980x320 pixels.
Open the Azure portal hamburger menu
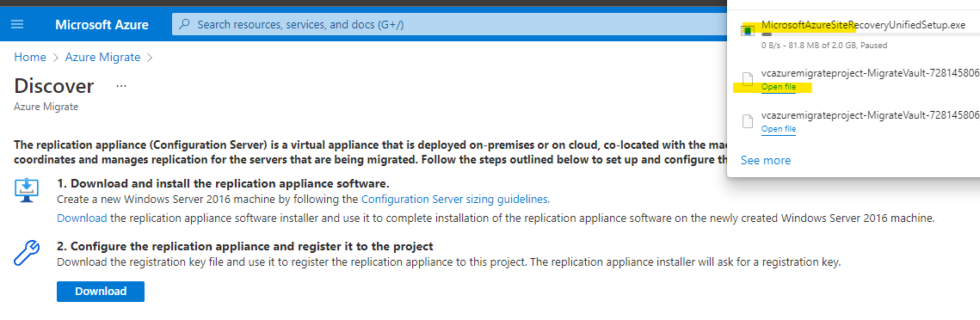[x=17, y=24]
